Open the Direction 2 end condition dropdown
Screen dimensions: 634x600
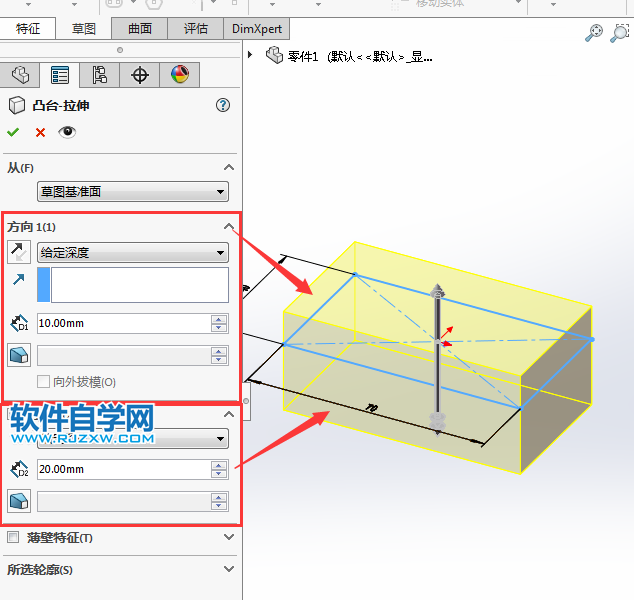pyautogui.click(x=133, y=439)
